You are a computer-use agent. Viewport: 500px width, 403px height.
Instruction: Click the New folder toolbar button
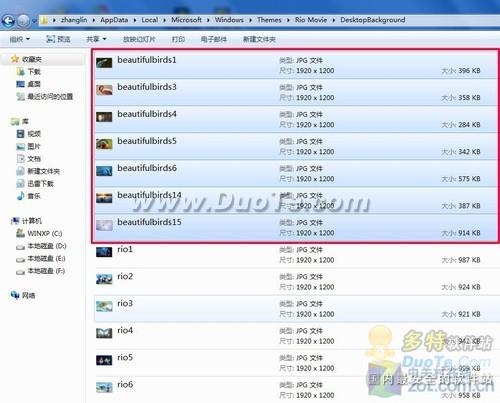pos(259,39)
